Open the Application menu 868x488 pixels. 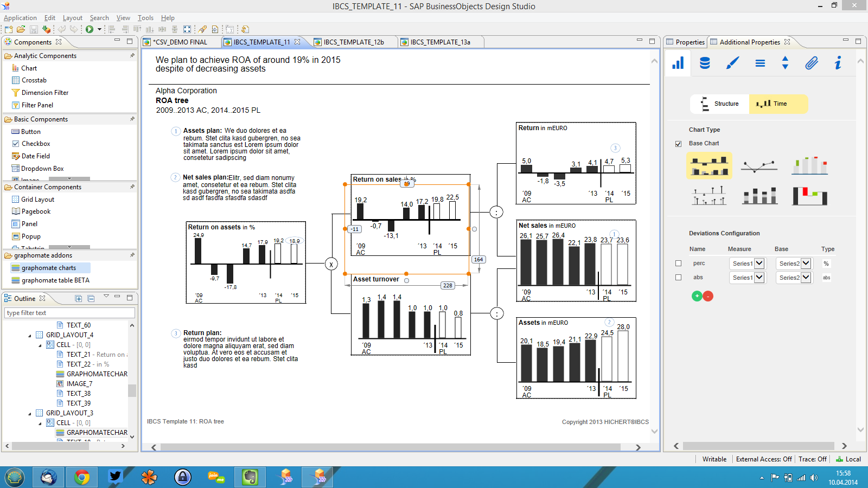[x=20, y=18]
